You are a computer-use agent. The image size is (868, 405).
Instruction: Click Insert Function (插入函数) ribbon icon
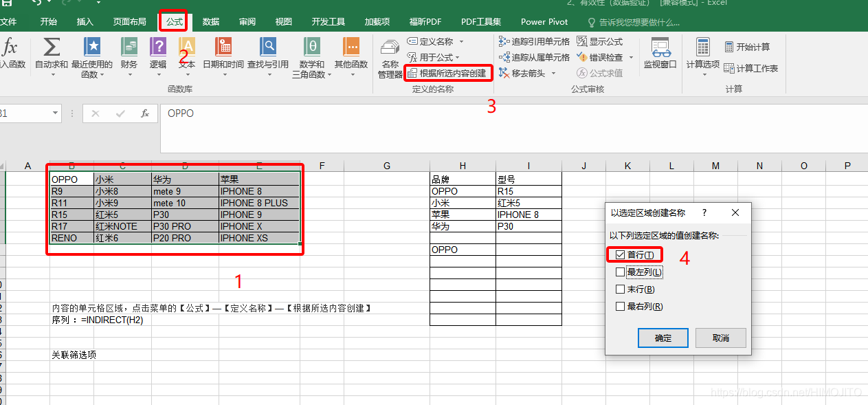[x=11, y=54]
